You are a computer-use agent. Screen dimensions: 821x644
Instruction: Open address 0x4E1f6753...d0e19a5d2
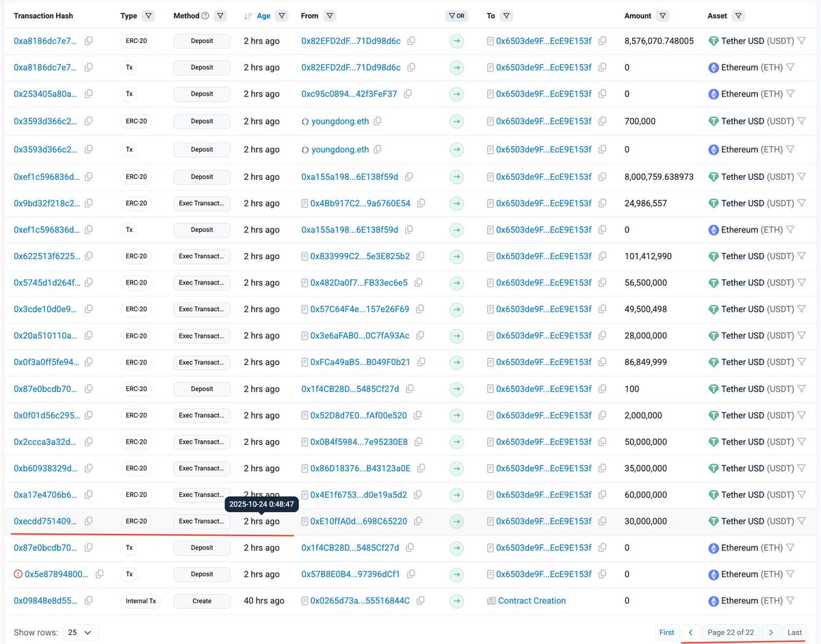359,494
